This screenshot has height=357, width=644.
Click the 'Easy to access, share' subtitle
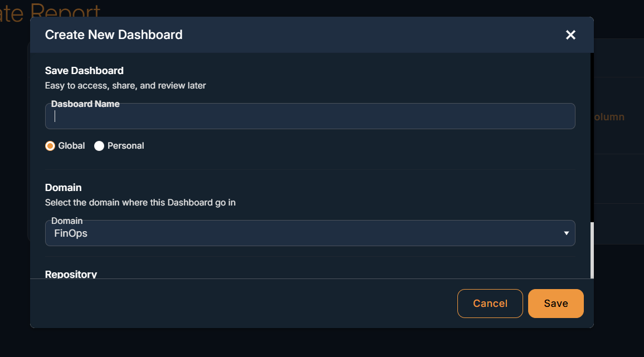(x=125, y=86)
